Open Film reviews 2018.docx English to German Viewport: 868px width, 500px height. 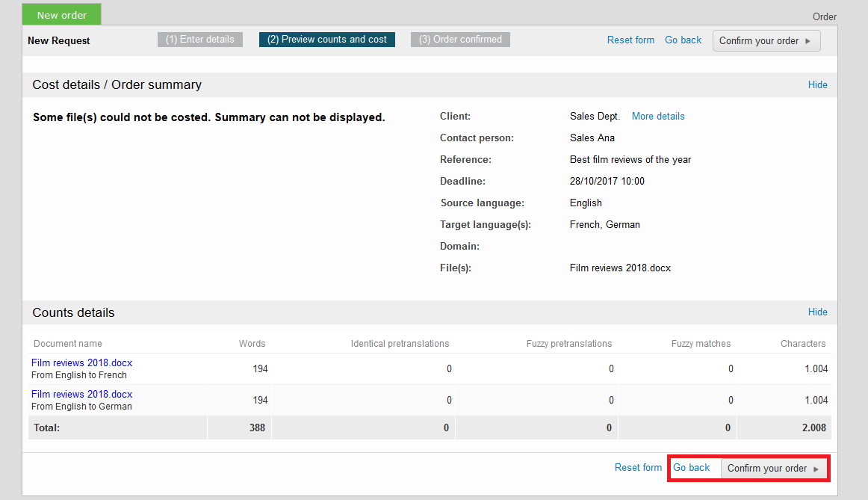pyautogui.click(x=81, y=395)
